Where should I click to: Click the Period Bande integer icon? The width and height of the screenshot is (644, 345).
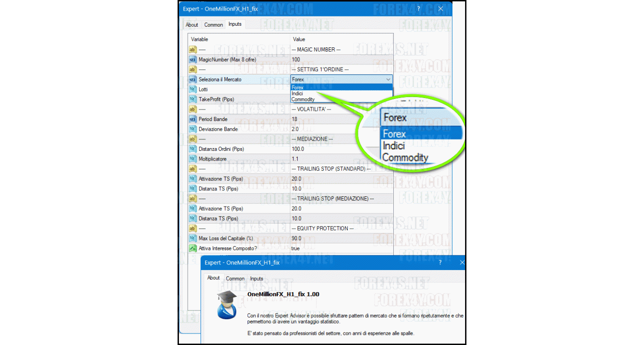(192, 119)
